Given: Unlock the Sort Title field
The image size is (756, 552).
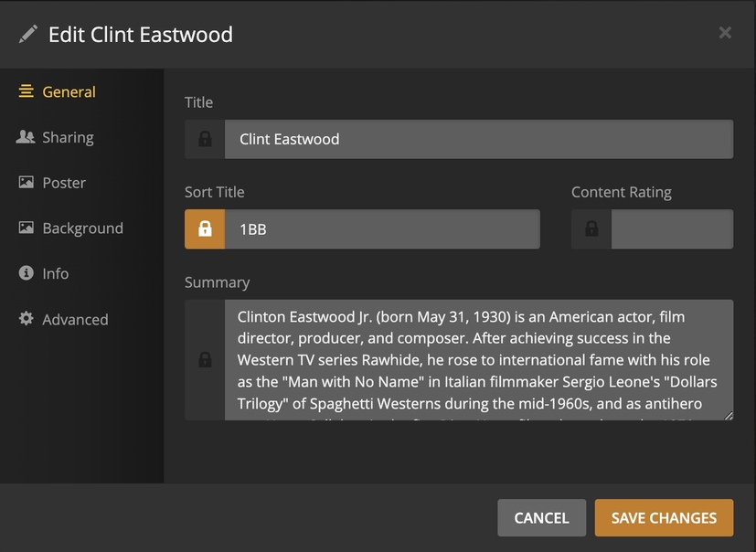Looking at the screenshot, I should coord(205,229).
